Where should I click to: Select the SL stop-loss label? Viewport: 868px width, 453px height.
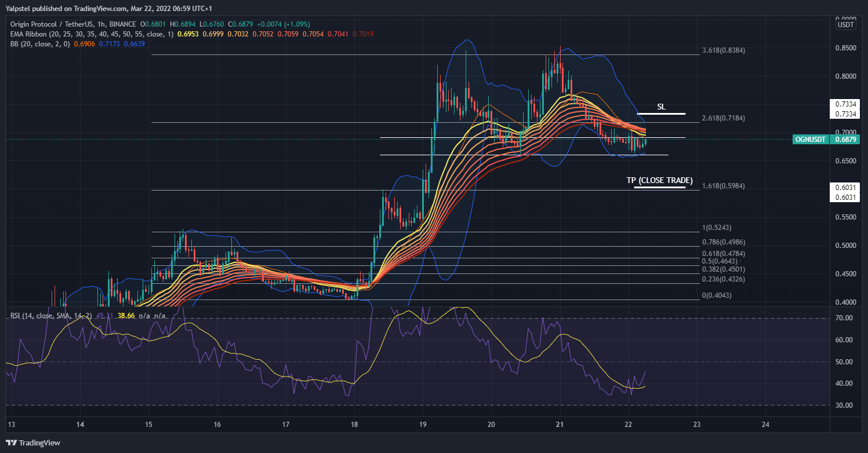click(x=661, y=107)
